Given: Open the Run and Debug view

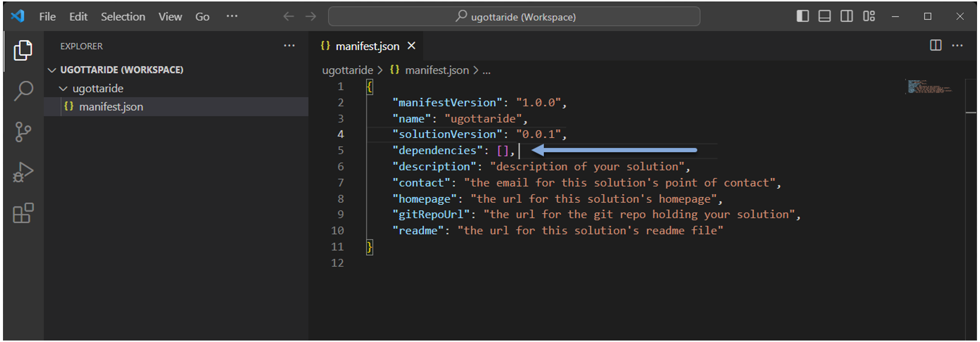Looking at the screenshot, I should pyautogui.click(x=23, y=172).
